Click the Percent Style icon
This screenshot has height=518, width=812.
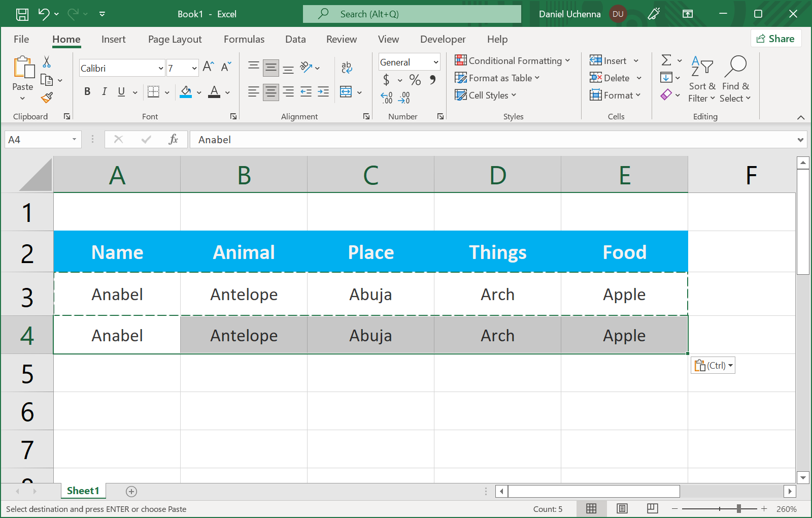415,80
